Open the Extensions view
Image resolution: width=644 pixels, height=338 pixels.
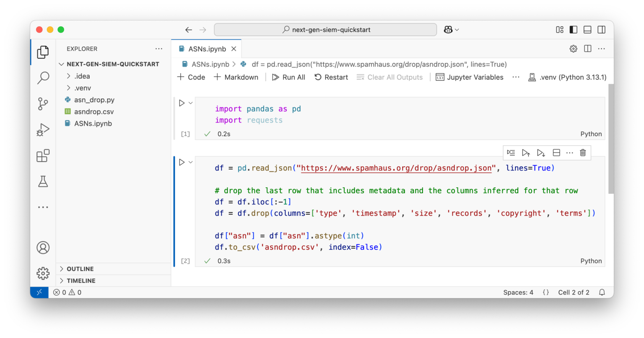[43, 156]
